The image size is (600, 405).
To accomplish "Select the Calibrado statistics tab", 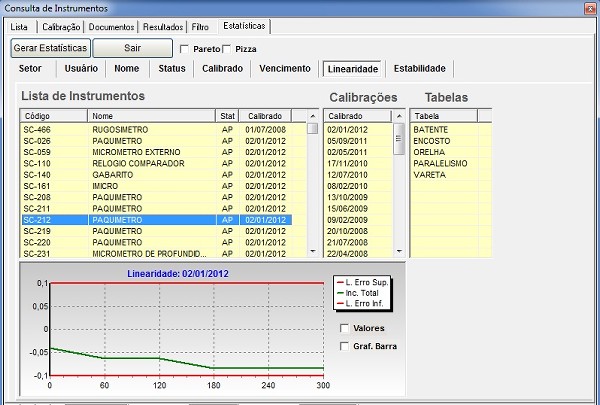I will 222,69.
